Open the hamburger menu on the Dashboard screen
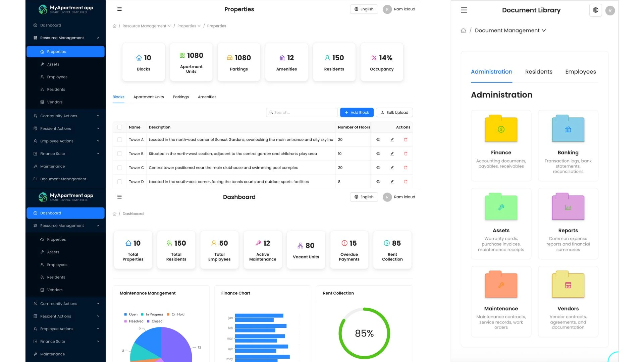The width and height of the screenshot is (644, 362). tap(119, 197)
